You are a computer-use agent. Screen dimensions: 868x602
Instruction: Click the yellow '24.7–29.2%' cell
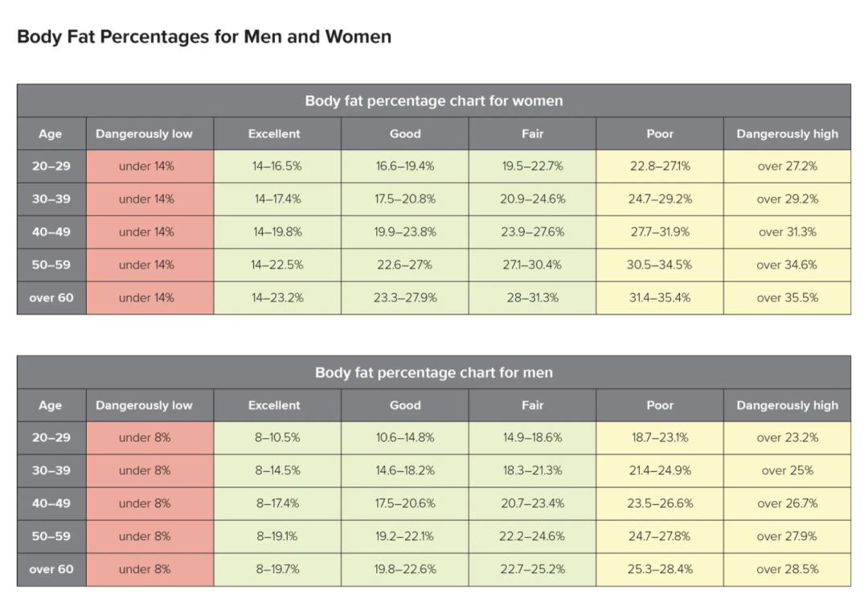tap(660, 199)
